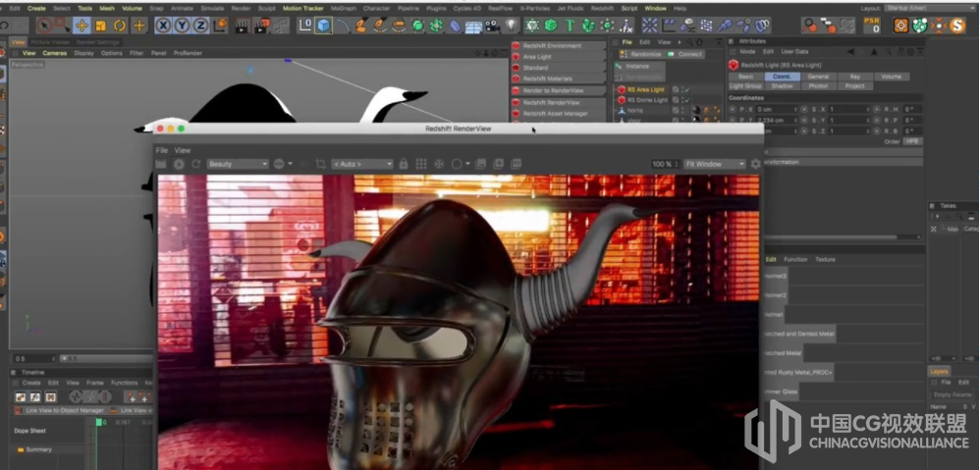This screenshot has width=980, height=470.
Task: Toggle RS Area Light enabled checkmark
Action: click(x=686, y=90)
